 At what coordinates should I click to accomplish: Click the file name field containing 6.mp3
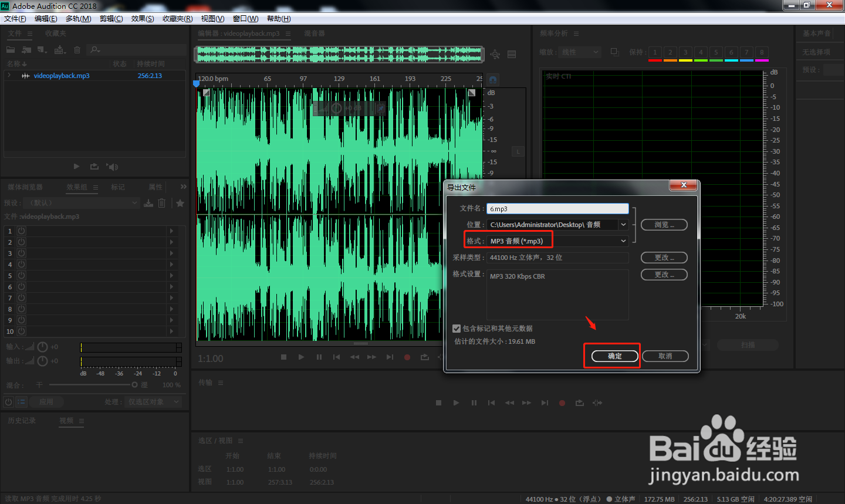557,209
